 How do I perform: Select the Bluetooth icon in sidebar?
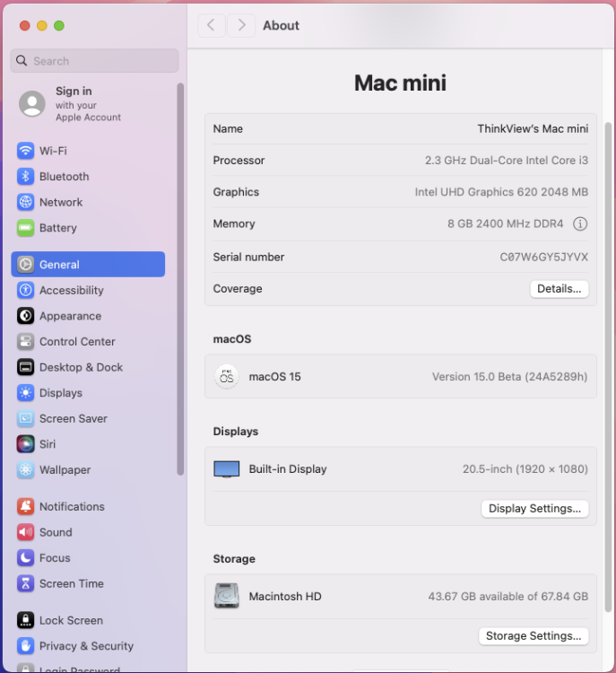tap(25, 177)
